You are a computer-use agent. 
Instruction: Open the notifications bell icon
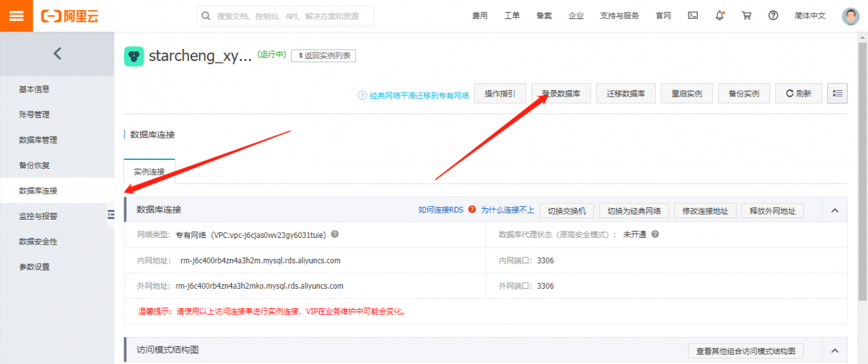point(719,16)
